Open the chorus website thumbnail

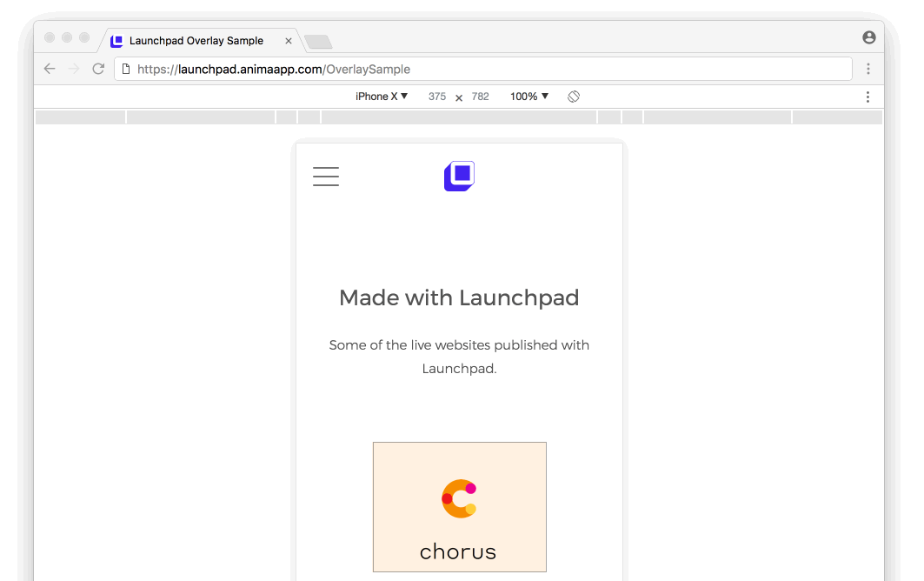coord(460,507)
